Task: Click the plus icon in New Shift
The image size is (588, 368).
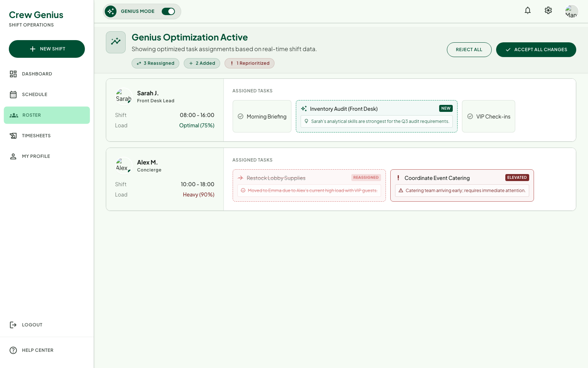Action: tap(33, 49)
